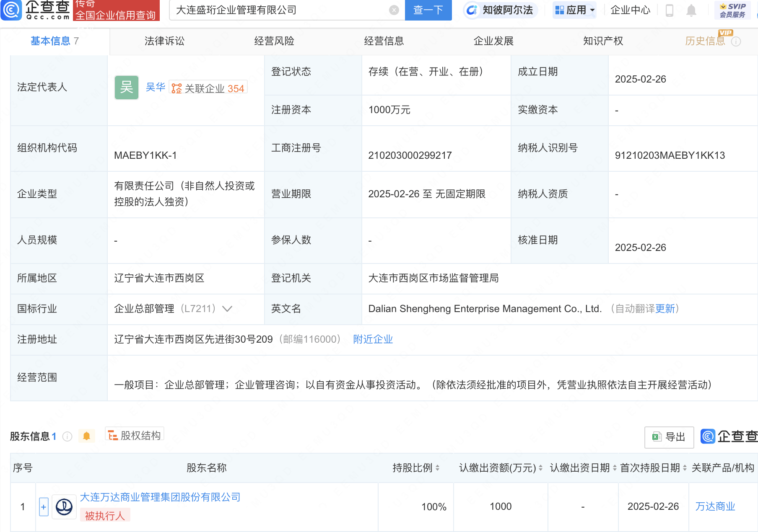Click info icon beside 股东信息
The image size is (758, 532).
click(x=67, y=436)
